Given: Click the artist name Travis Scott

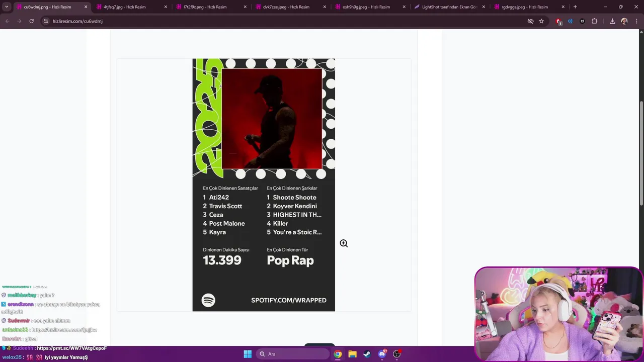Looking at the screenshot, I should pyautogui.click(x=225, y=206).
